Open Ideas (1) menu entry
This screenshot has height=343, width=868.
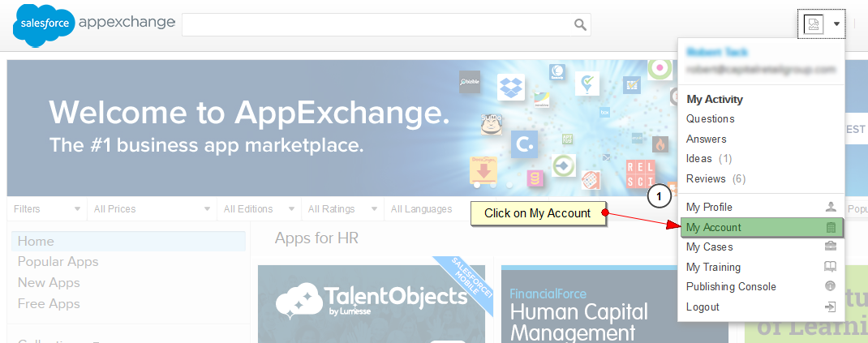(x=709, y=159)
